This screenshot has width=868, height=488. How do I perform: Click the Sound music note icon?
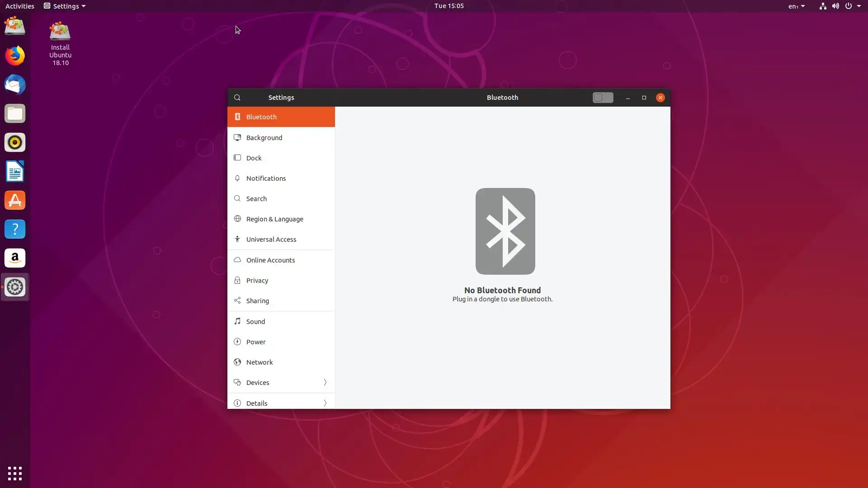[x=237, y=321]
